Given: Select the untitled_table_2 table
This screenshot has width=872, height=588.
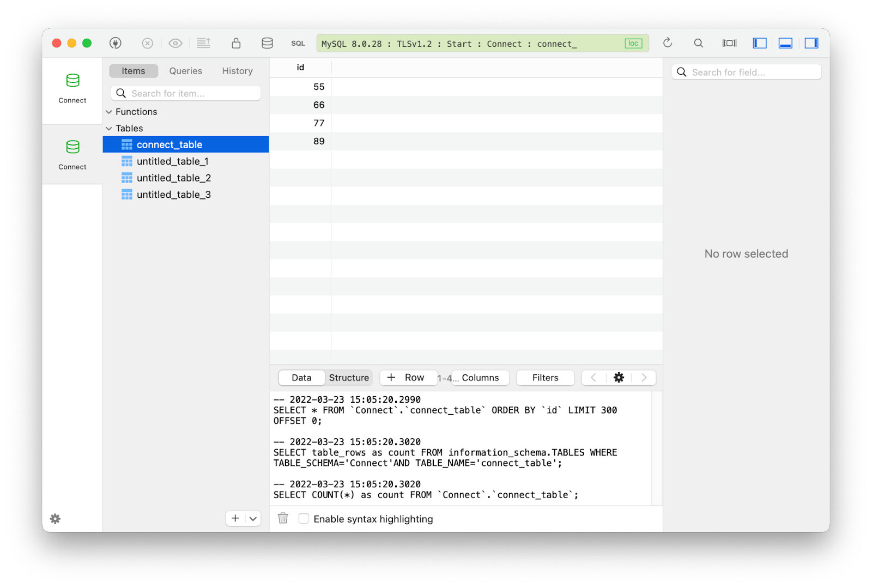Looking at the screenshot, I should click(x=174, y=178).
